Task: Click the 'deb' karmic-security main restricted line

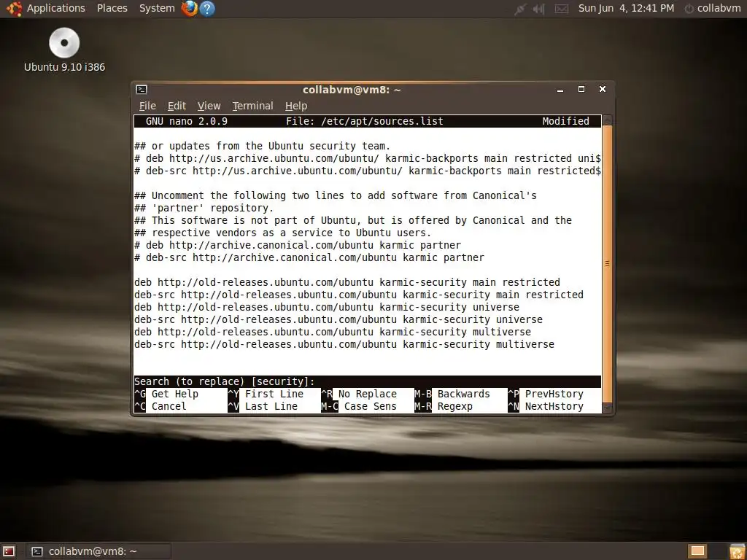Action: [347, 282]
